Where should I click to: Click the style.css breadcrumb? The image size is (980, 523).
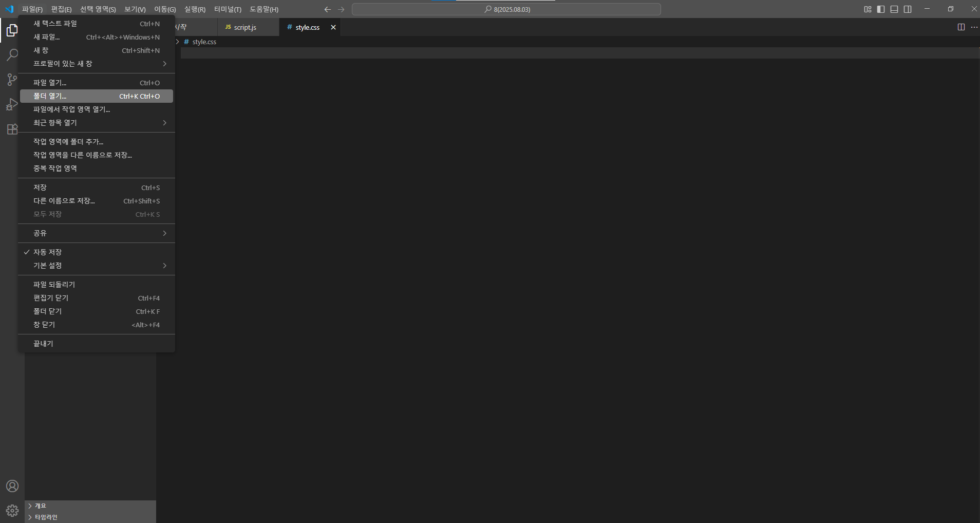point(204,42)
